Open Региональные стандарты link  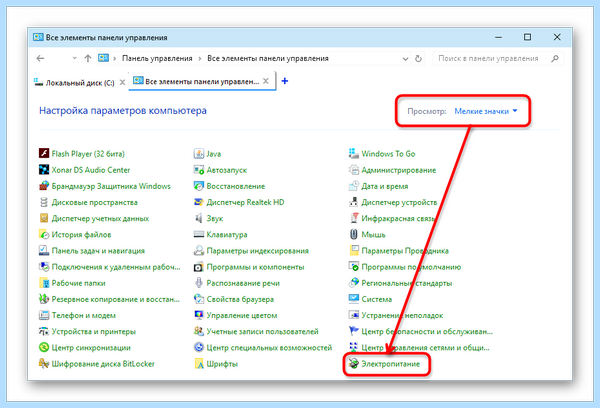pos(406,283)
